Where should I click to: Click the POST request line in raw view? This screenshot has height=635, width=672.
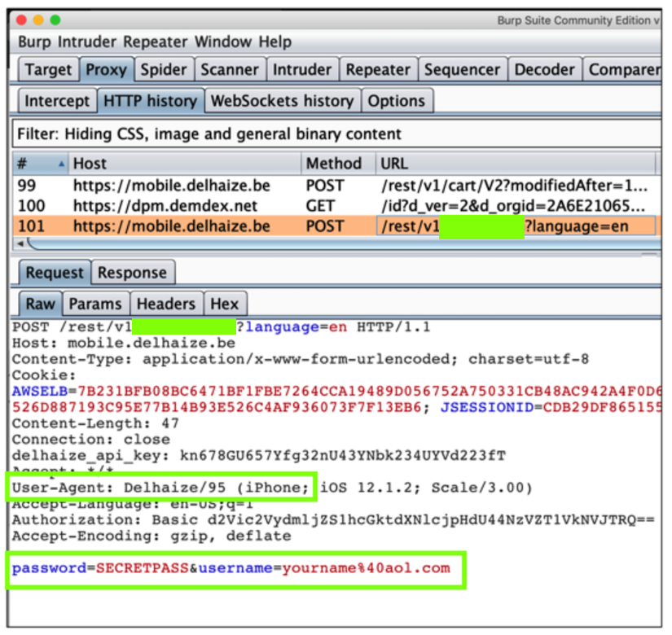point(221,327)
